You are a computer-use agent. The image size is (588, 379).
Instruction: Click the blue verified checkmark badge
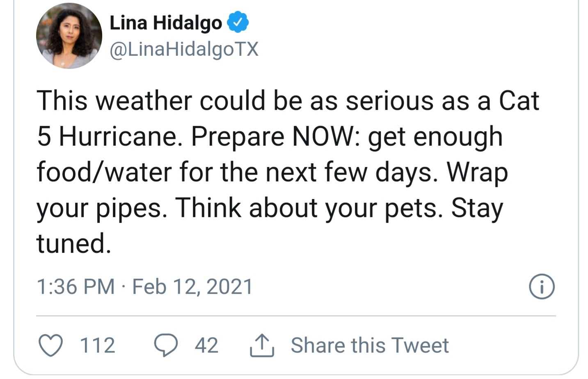(238, 22)
